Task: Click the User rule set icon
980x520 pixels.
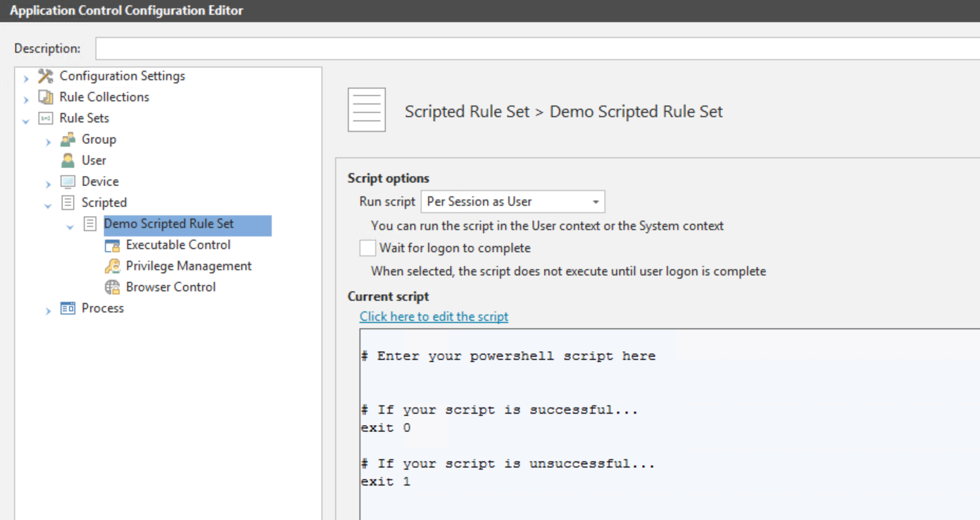Action: (68, 160)
